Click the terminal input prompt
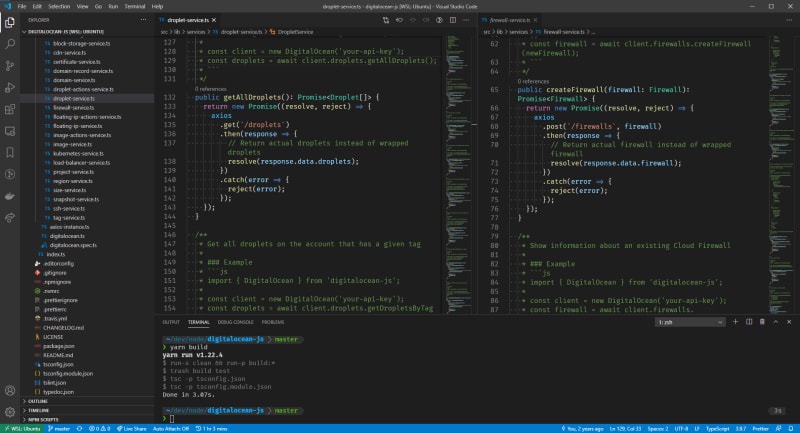This screenshot has height=433, width=800. point(172,419)
